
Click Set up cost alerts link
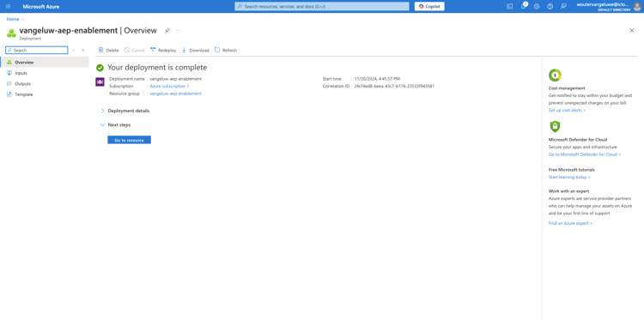[567, 111]
